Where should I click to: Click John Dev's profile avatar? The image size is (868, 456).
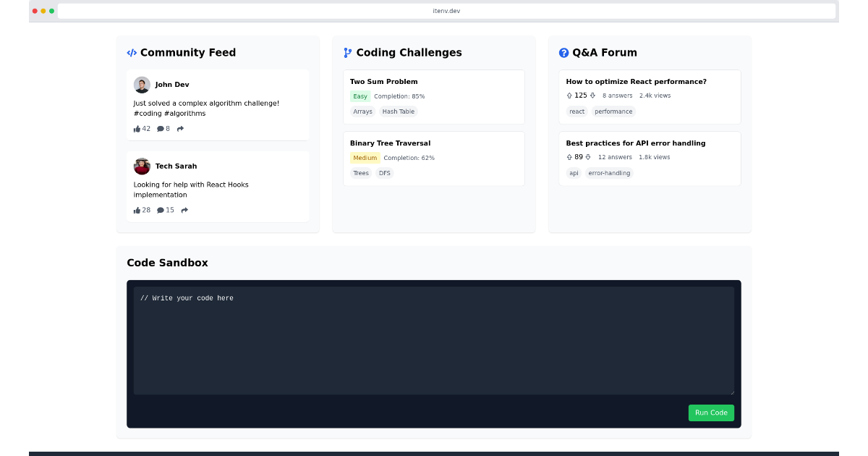click(x=142, y=85)
